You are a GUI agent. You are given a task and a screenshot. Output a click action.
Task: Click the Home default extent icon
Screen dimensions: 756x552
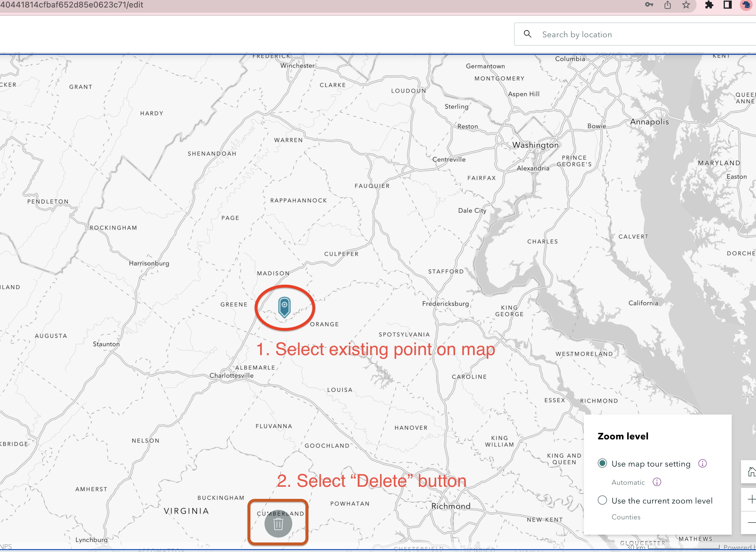(x=751, y=472)
